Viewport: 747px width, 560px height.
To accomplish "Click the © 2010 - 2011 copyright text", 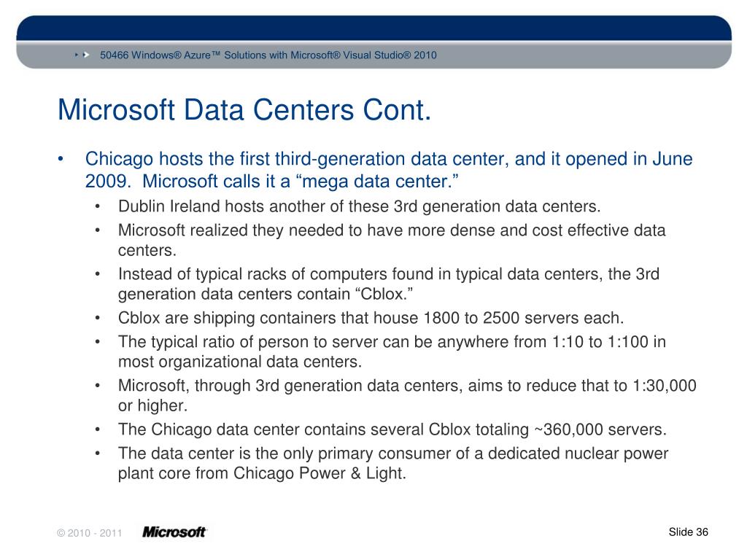I will (x=90, y=533).
